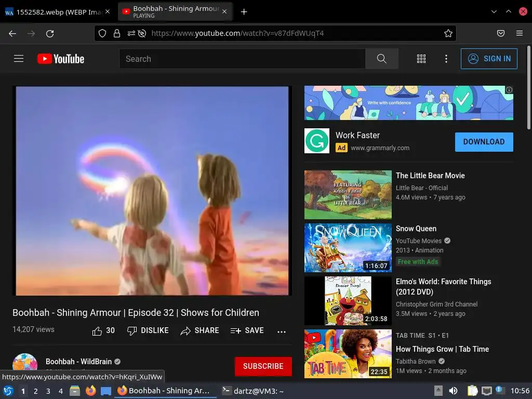Open the file manager taskbar icon
532x399 pixels.
tap(75, 391)
